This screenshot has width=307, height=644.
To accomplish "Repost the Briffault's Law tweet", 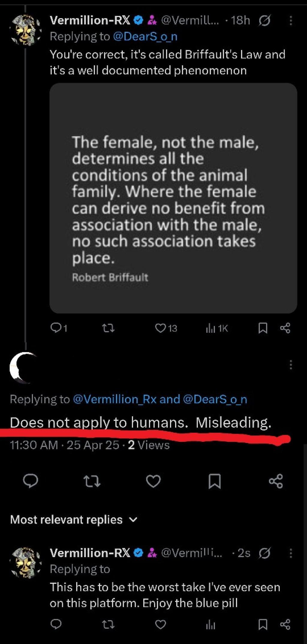I will coord(108,329).
